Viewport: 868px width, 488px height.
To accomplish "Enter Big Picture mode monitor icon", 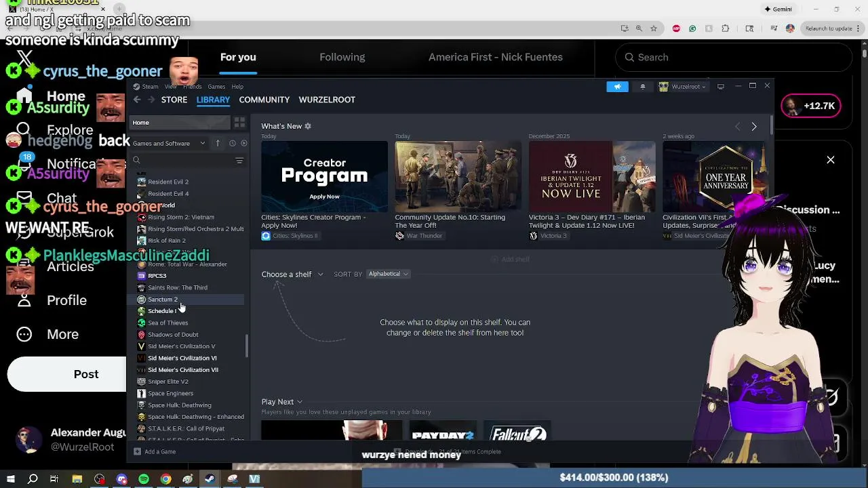I will [x=720, y=87].
